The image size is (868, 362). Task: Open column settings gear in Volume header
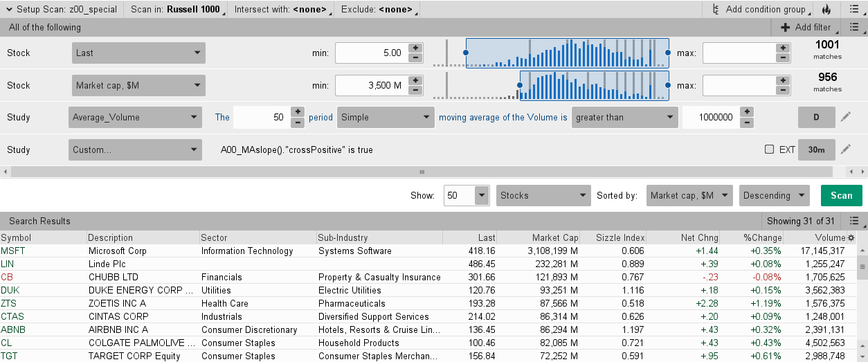[x=851, y=238]
